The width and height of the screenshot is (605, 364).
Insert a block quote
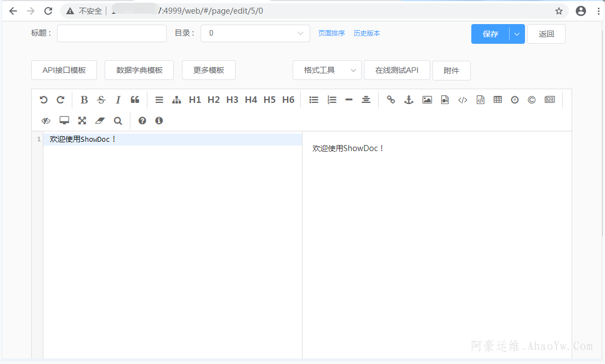135,100
